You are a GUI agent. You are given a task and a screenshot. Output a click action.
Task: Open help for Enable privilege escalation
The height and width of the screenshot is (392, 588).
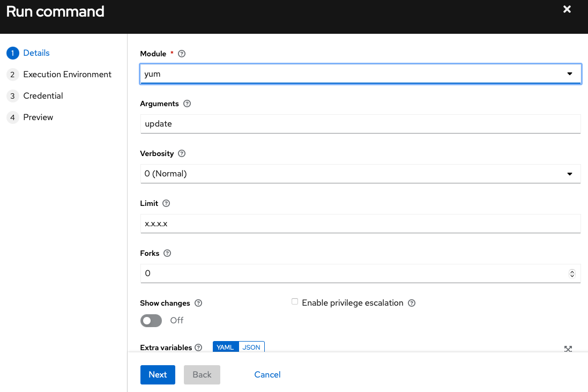click(412, 303)
